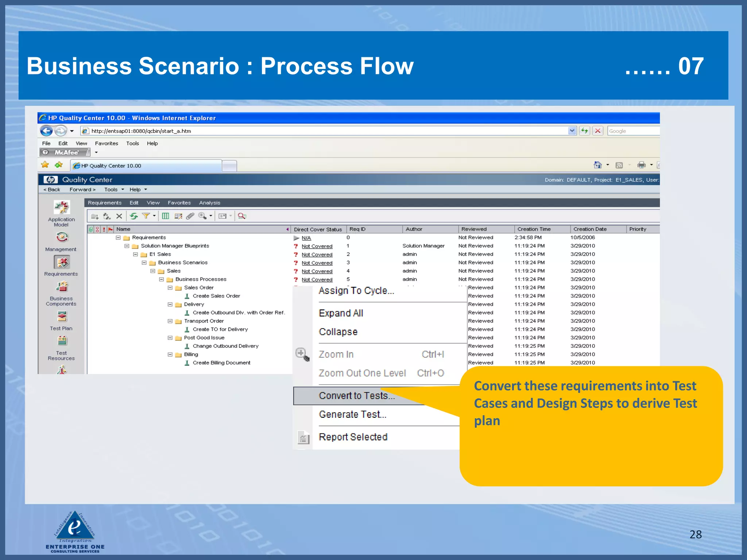Open the Application Model sidebar module
The width and height of the screenshot is (747, 560).
(61, 214)
